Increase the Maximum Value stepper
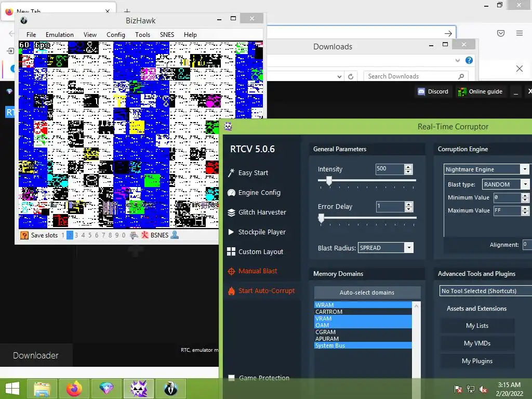 click(x=525, y=208)
